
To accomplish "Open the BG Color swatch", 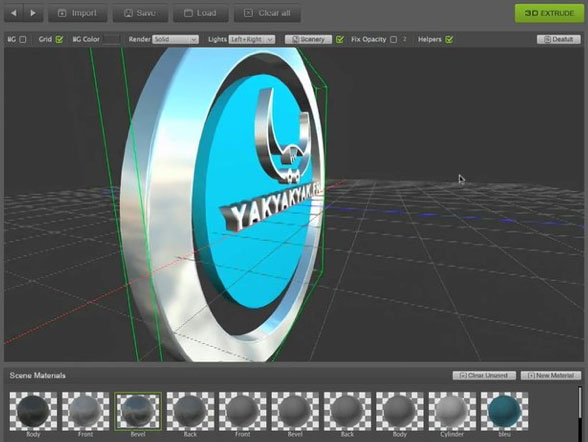I will pos(111,39).
